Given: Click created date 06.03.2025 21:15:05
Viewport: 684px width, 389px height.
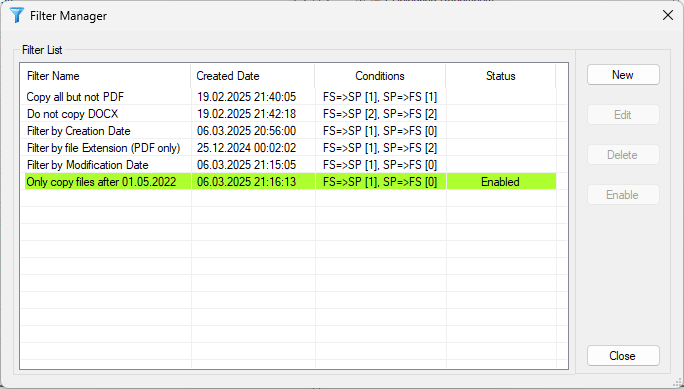Looking at the screenshot, I should tap(246, 165).
